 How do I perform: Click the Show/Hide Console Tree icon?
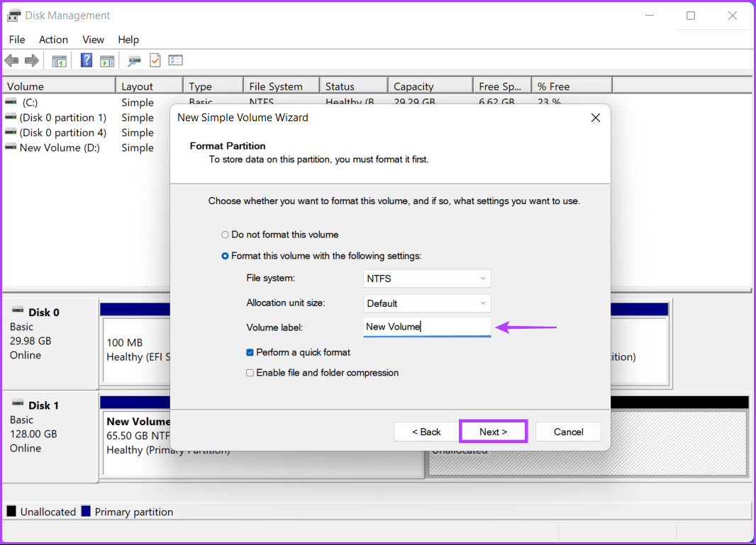[60, 61]
